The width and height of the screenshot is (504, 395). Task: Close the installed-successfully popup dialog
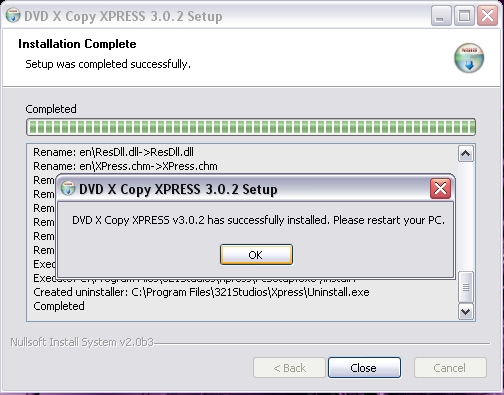(x=440, y=189)
